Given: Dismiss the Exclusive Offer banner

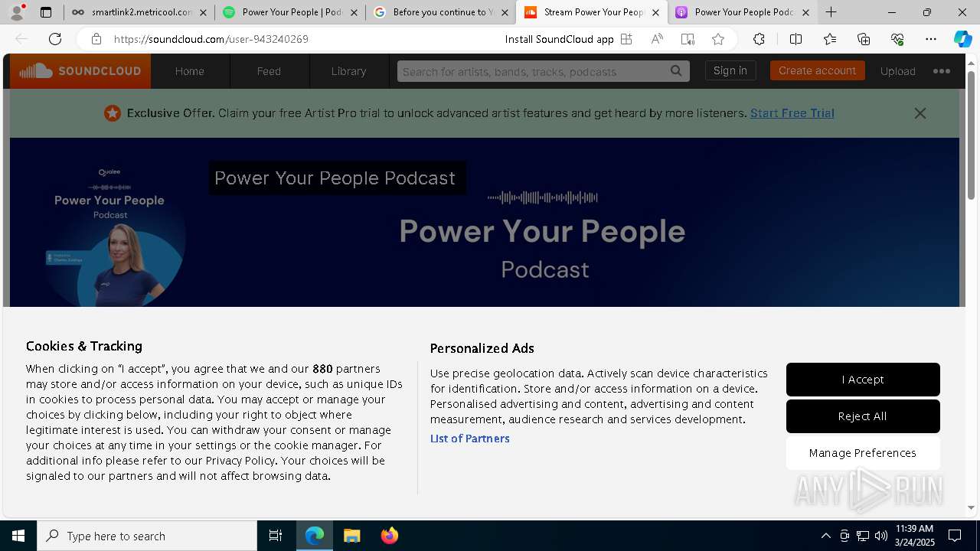Looking at the screenshot, I should click(x=920, y=113).
